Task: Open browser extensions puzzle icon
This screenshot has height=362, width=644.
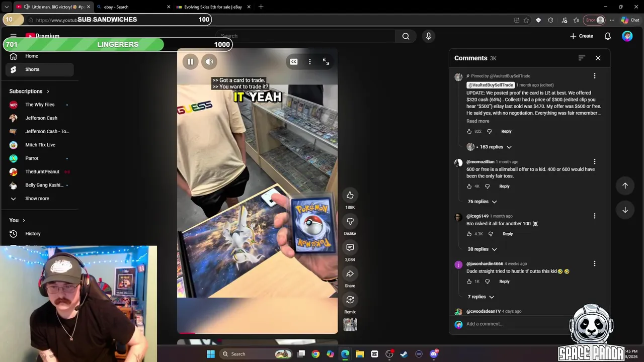Action: (550, 20)
